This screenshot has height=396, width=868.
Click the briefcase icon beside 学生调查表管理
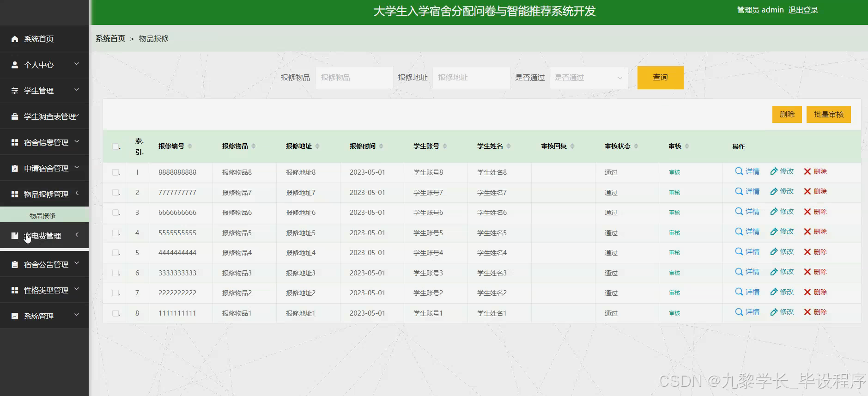[x=15, y=116]
